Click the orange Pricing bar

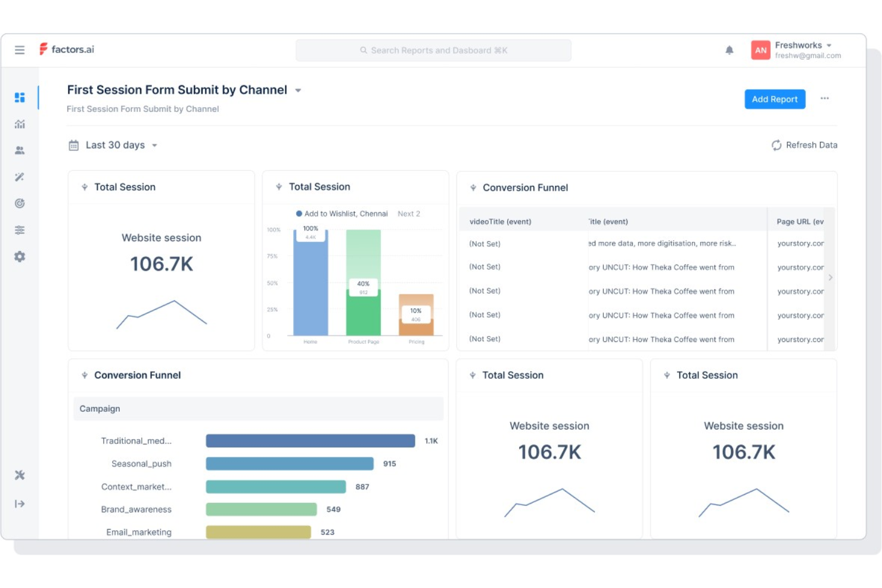pos(416,315)
